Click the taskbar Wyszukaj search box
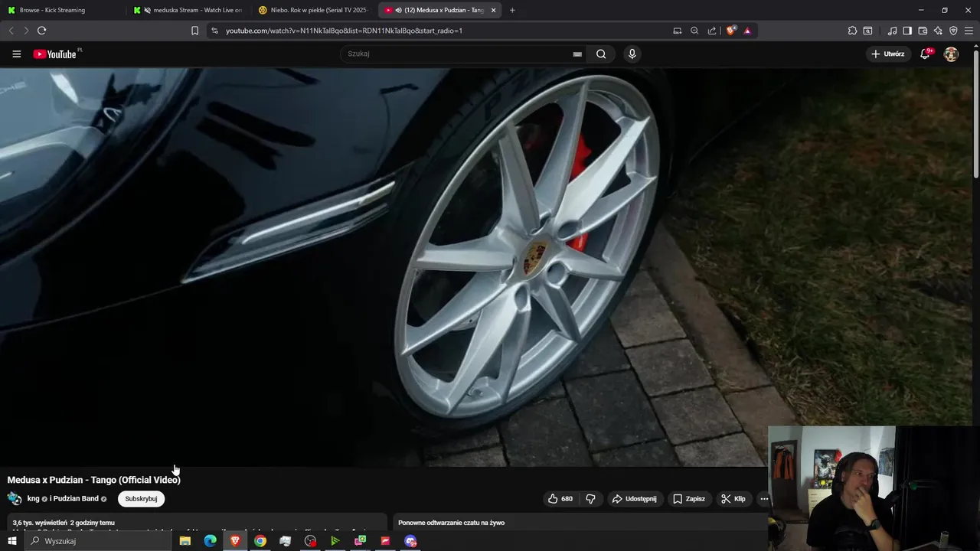This screenshot has width=980, height=551. pos(98,541)
